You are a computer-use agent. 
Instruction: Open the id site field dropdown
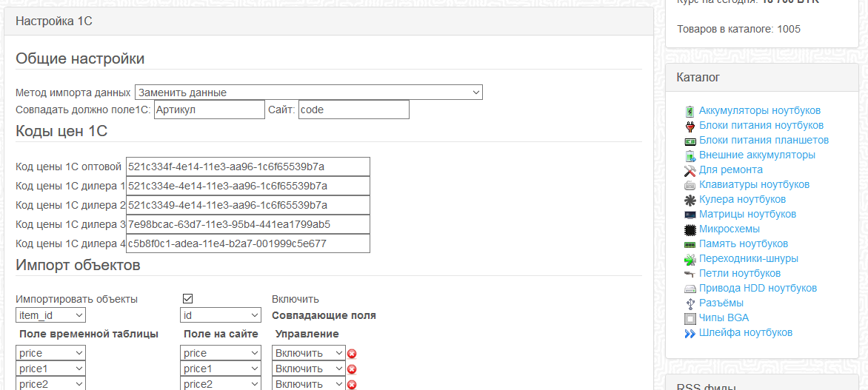tap(221, 315)
